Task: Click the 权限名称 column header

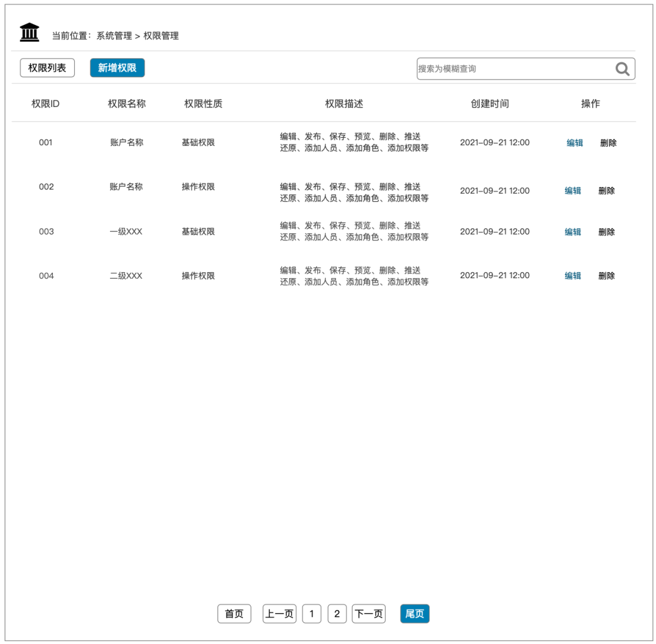Action: click(127, 104)
